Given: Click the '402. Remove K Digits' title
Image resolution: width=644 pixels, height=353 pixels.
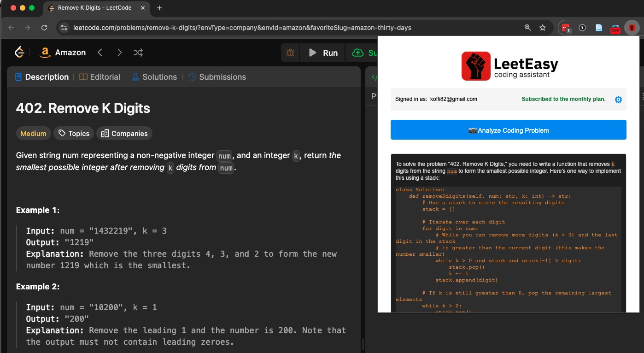Looking at the screenshot, I should 83,108.
